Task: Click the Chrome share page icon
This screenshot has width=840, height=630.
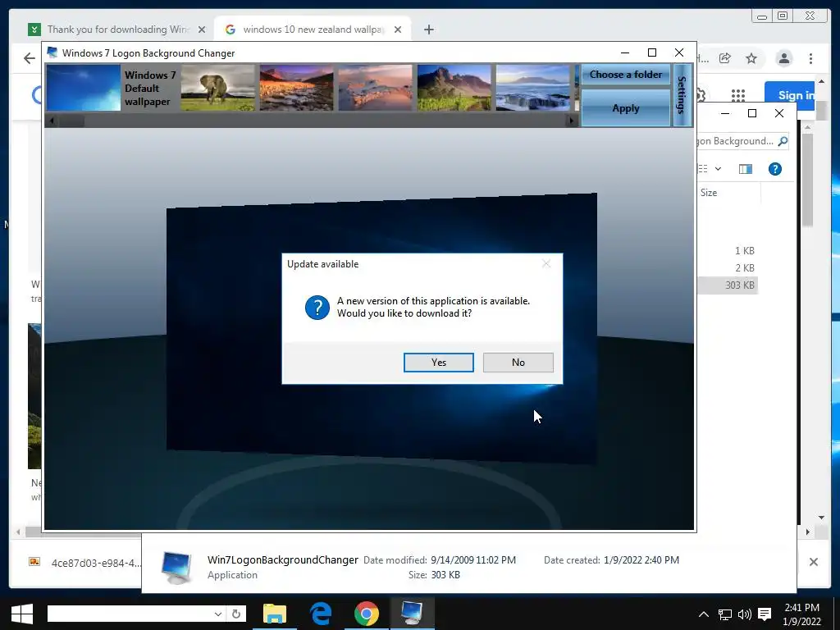Action: click(x=725, y=58)
